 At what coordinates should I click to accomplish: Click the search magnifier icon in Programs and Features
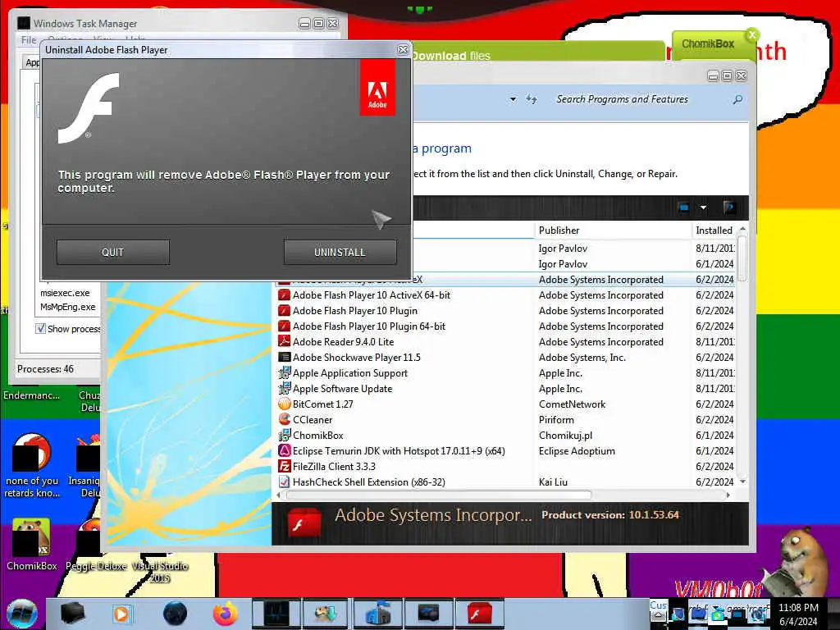coord(737,99)
